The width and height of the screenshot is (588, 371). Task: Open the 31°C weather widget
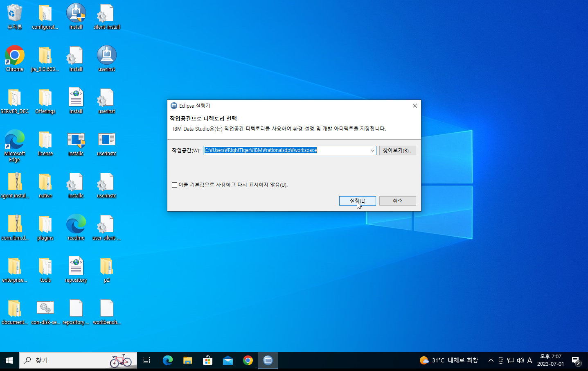pos(449,360)
